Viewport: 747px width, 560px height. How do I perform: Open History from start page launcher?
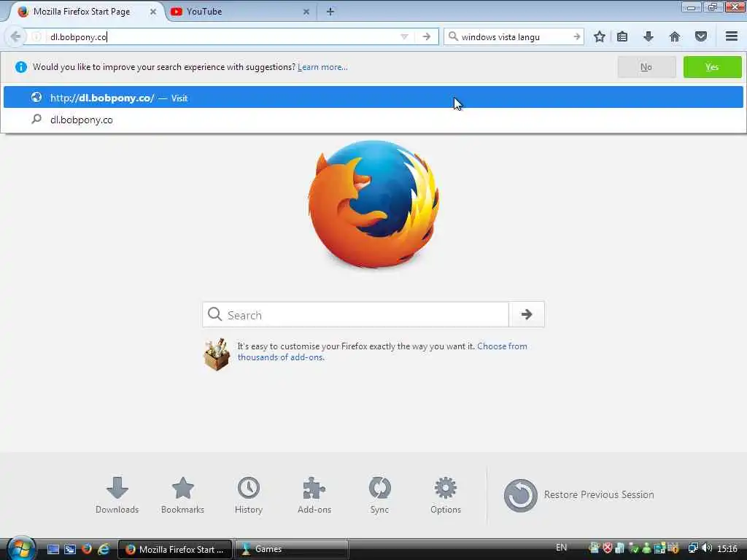pos(249,495)
